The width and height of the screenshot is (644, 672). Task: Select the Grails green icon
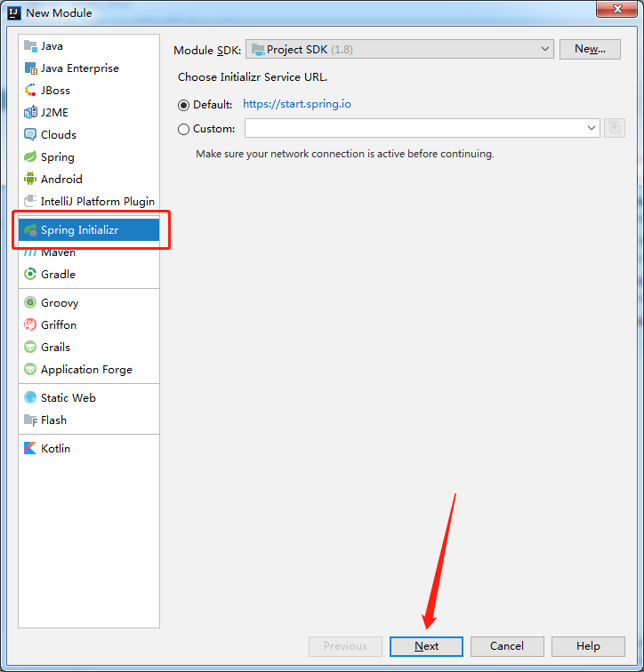click(x=30, y=348)
